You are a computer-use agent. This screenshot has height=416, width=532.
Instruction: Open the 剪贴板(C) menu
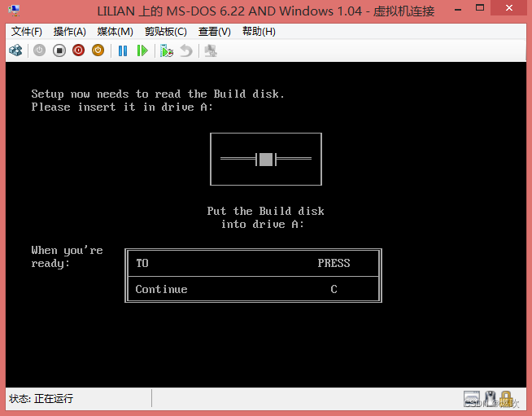(x=166, y=32)
